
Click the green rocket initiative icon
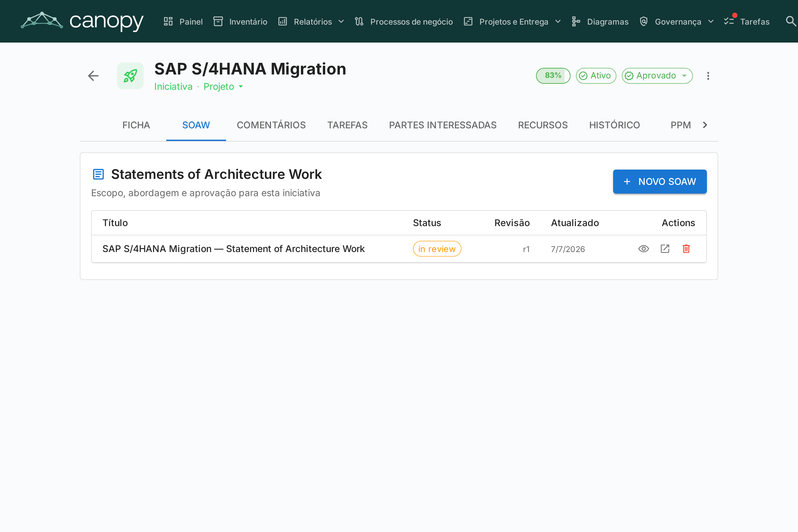point(130,76)
